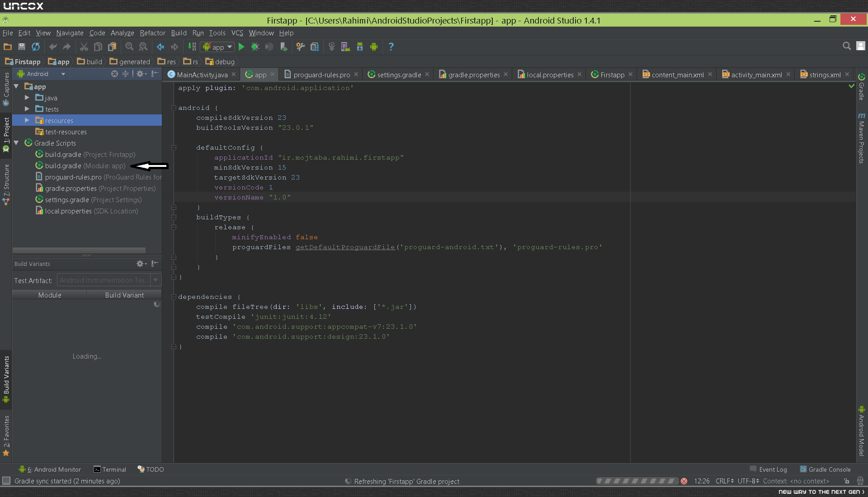Open the AVD Manager icon
The image size is (868, 497).
[x=346, y=47]
